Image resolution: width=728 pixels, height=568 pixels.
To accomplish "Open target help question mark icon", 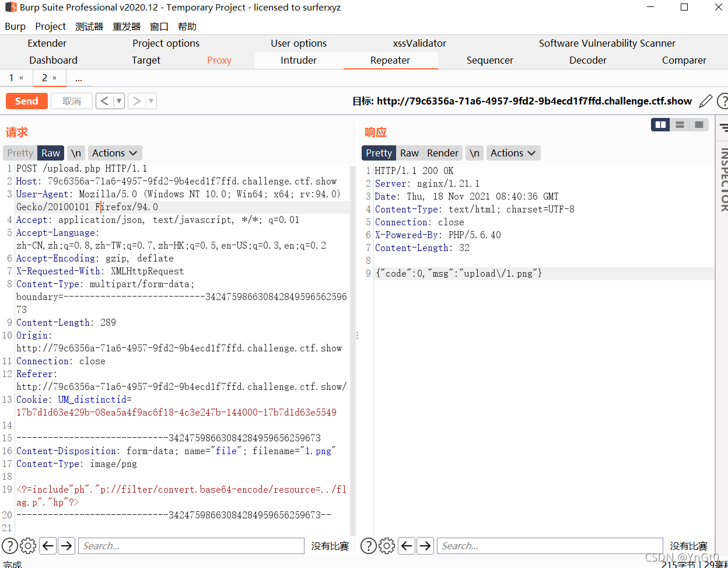I will [722, 101].
